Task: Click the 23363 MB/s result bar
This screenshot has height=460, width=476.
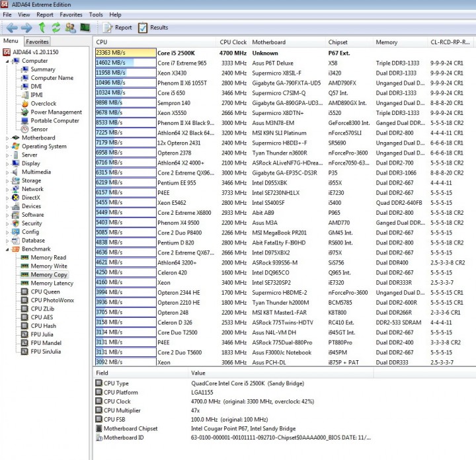Action: pyautogui.click(x=126, y=53)
